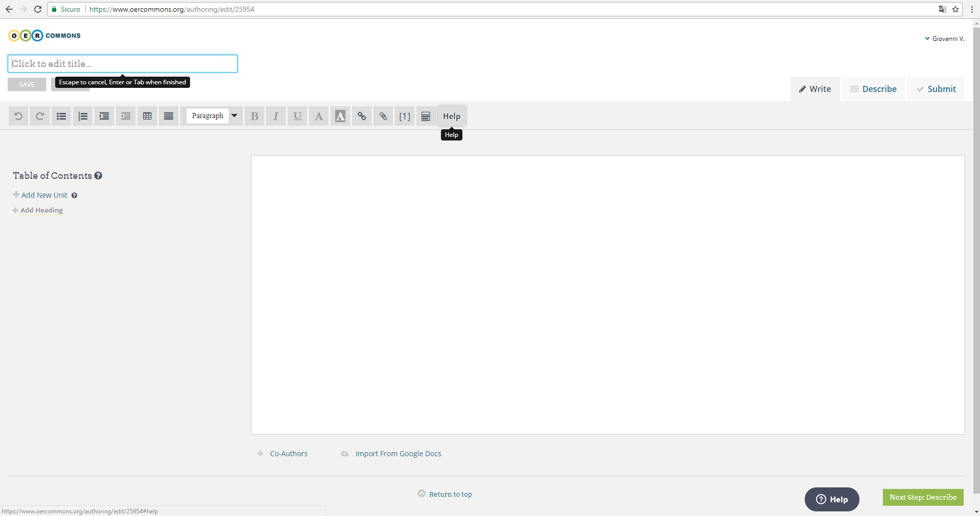This screenshot has height=516, width=980.
Task: Switch to the Describe tab
Action: coord(874,89)
